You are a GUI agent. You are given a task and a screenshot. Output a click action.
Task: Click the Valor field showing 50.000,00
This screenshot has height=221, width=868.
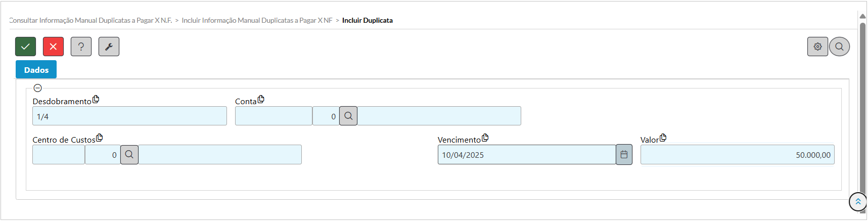tap(737, 155)
